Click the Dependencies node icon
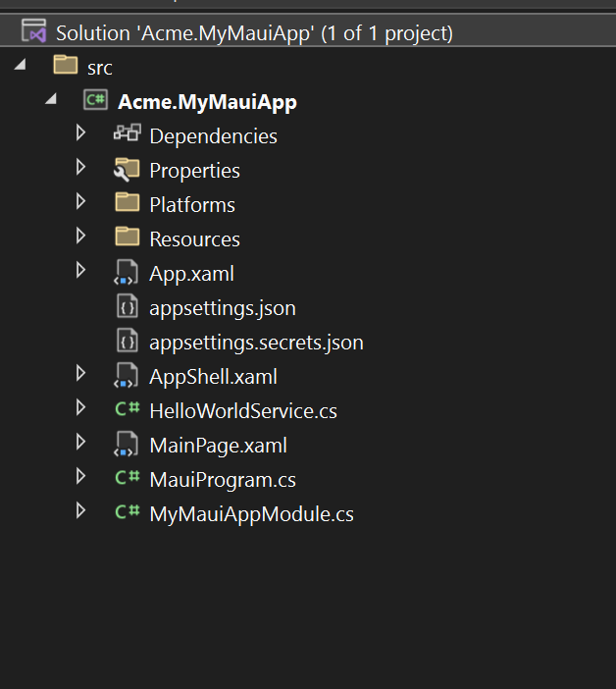This screenshot has height=689, width=616. [x=127, y=135]
